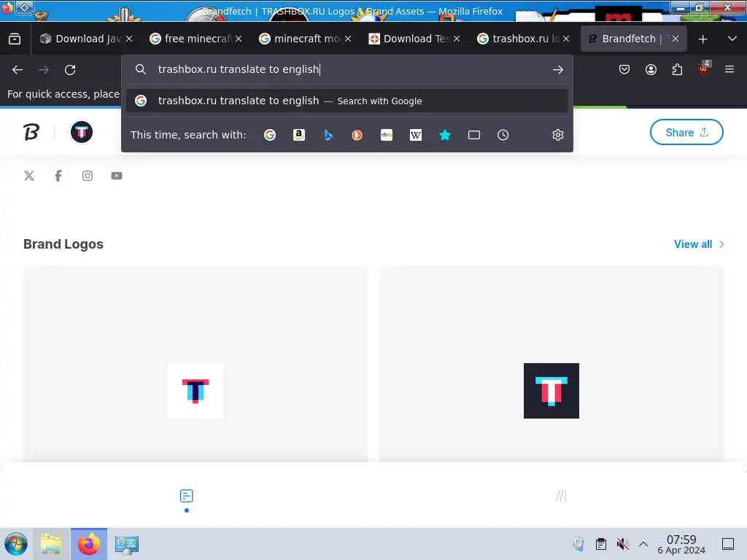The height and width of the screenshot is (560, 747).
Task: Click the Firefox taskbar button
Action: (x=88, y=544)
